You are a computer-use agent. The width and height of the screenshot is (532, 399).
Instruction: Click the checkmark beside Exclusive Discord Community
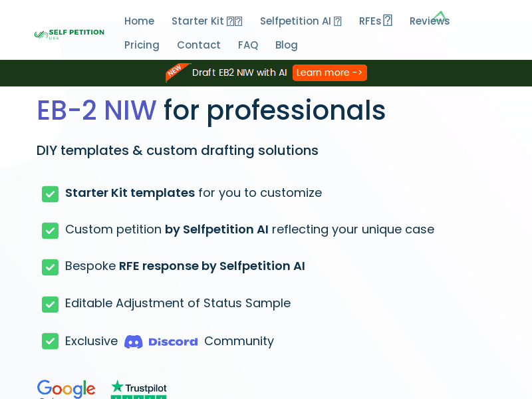tap(50, 341)
